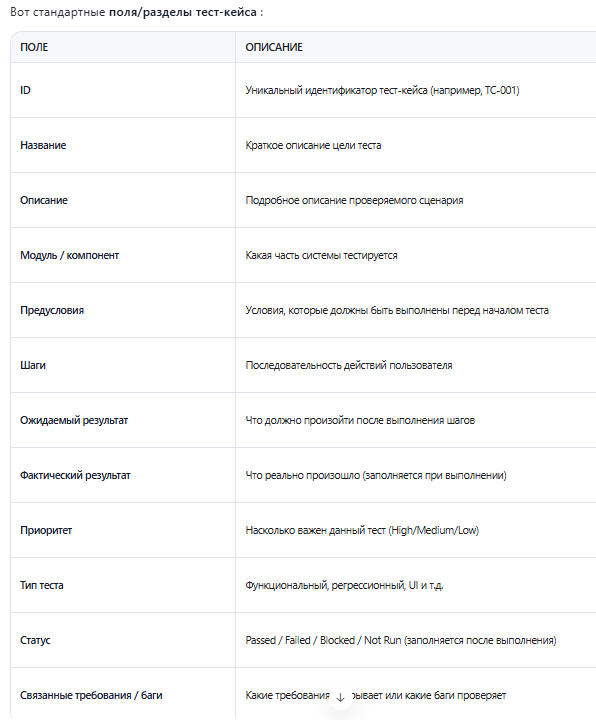596x720 pixels.
Task: Click the Модуль / компонент cell
Action: (123, 255)
